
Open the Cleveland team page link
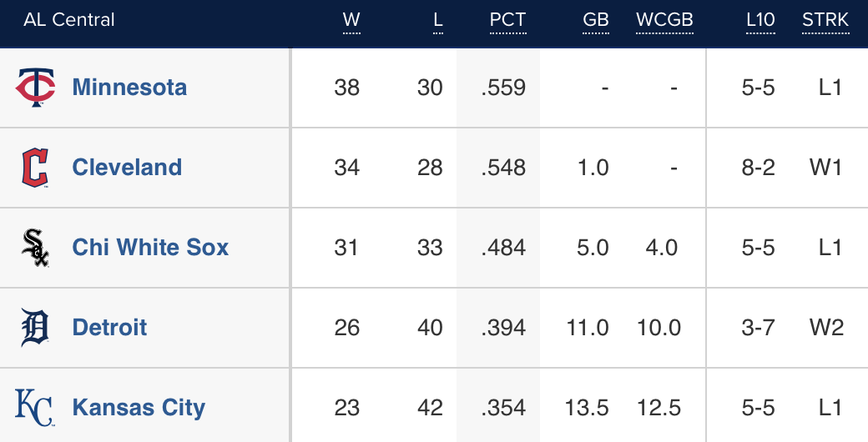(x=127, y=168)
